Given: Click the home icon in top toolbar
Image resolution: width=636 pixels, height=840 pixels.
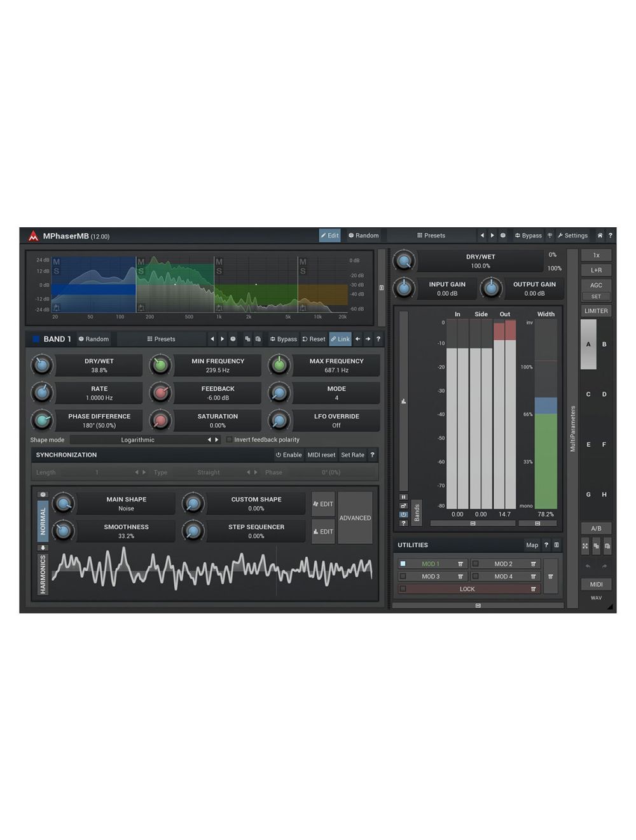Looking at the screenshot, I should (x=599, y=235).
